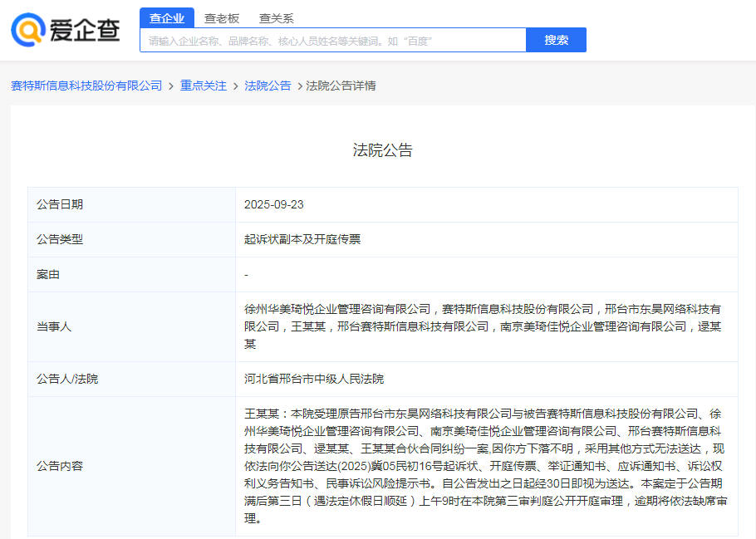This screenshot has width=756, height=539.
Task: Open the 法院公告 breadcrumb link
Action: [x=268, y=86]
